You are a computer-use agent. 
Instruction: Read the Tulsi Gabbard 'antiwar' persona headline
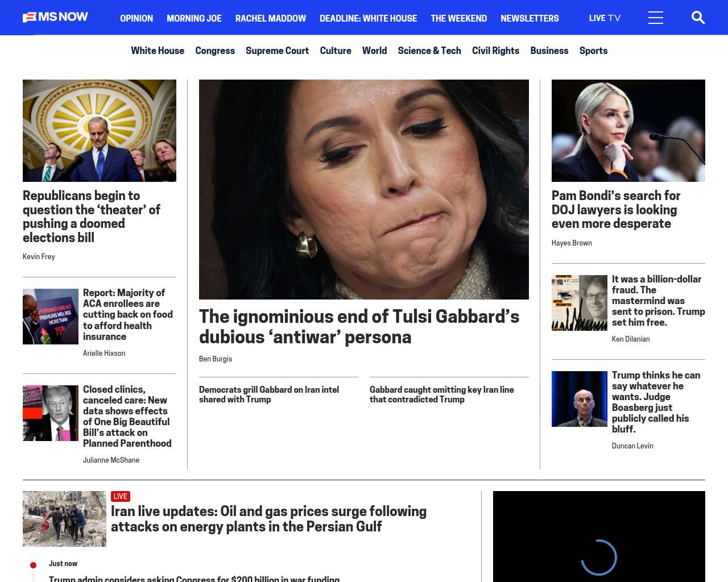click(359, 327)
